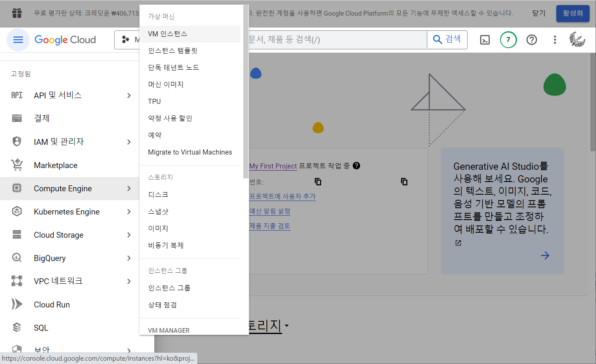
Task: Expand the Kubernetes Engine submenu chevron
Action: tap(129, 212)
